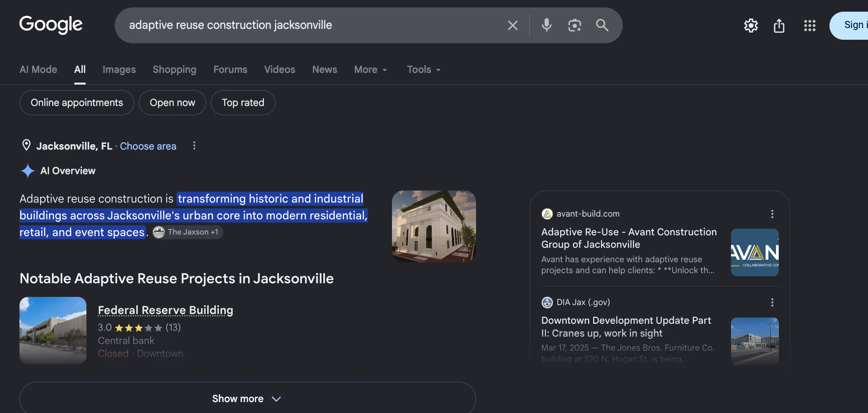Toggle the Open now filter chip

pos(172,103)
